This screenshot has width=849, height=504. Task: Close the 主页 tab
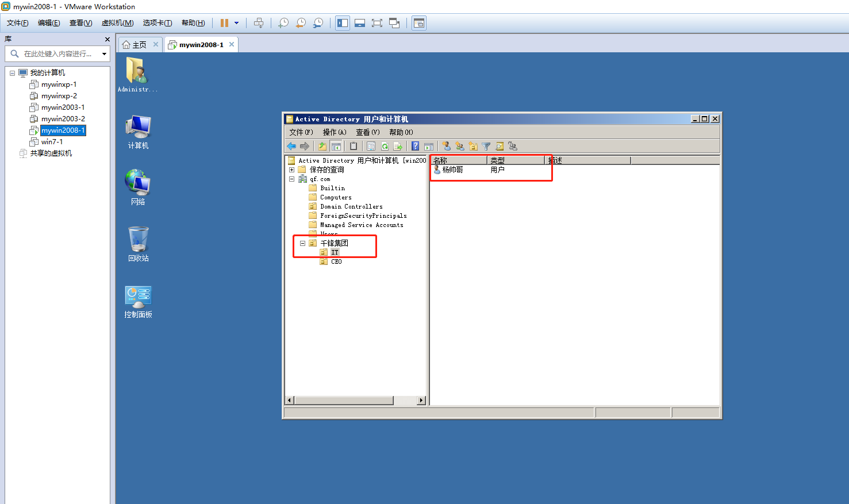[155, 44]
